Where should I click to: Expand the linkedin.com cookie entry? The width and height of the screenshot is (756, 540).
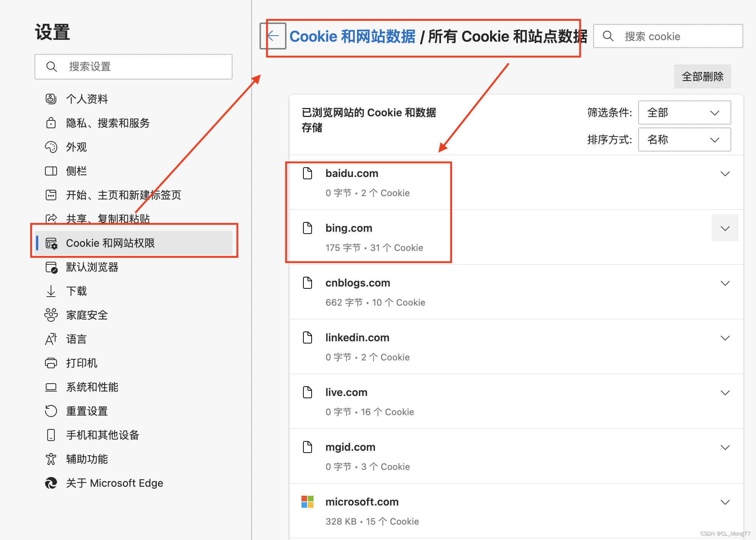click(x=725, y=338)
